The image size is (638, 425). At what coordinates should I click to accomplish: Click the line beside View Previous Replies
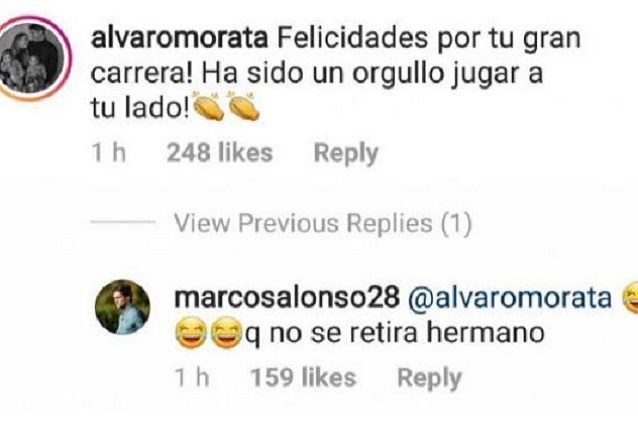coord(122,222)
